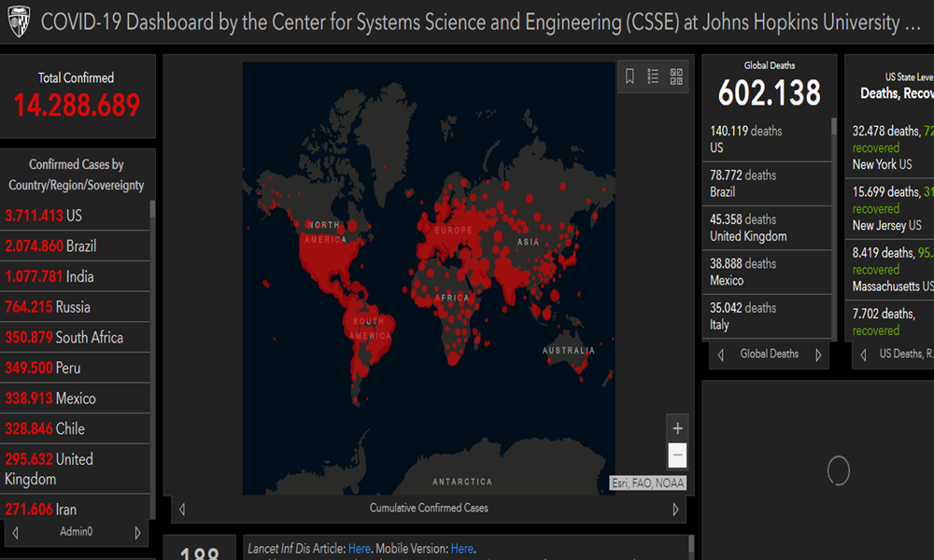The height and width of the screenshot is (560, 934).
Task: Click right arrow next to Global Deaths tab
Action: pos(818,355)
